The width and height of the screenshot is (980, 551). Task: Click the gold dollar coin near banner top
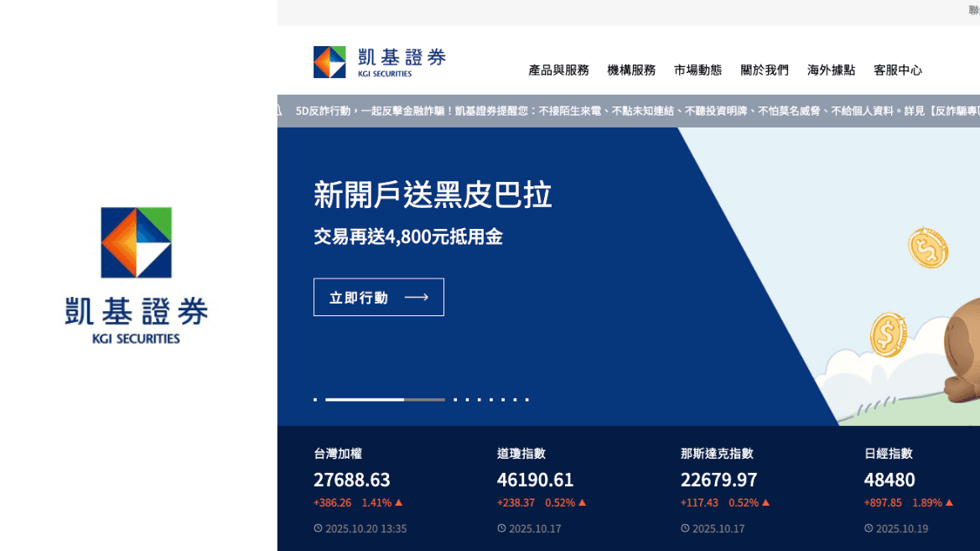[x=928, y=248]
